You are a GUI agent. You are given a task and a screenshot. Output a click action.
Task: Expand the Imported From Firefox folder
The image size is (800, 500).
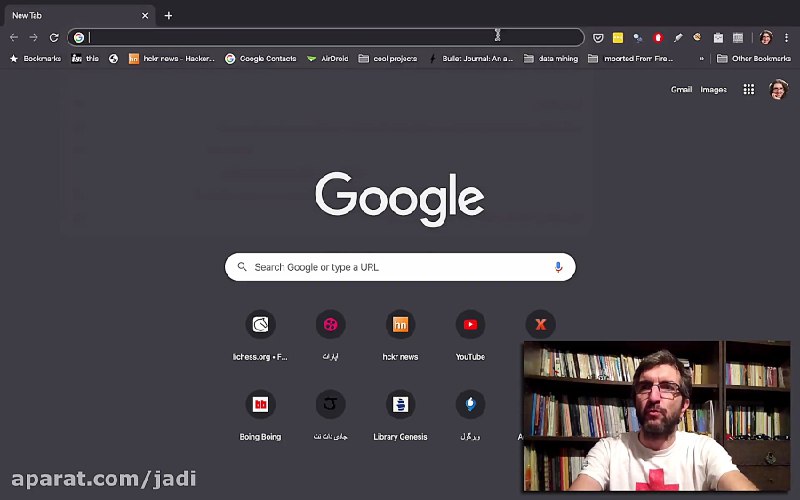(x=631, y=59)
